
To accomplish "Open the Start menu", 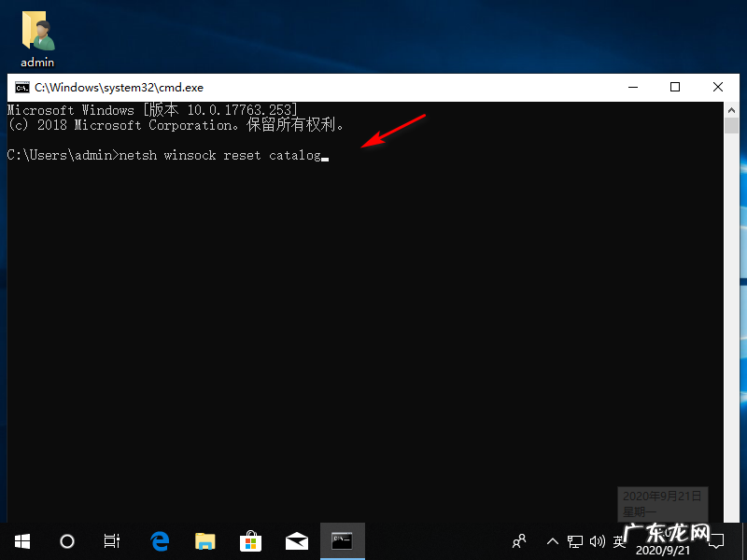I will point(21,541).
